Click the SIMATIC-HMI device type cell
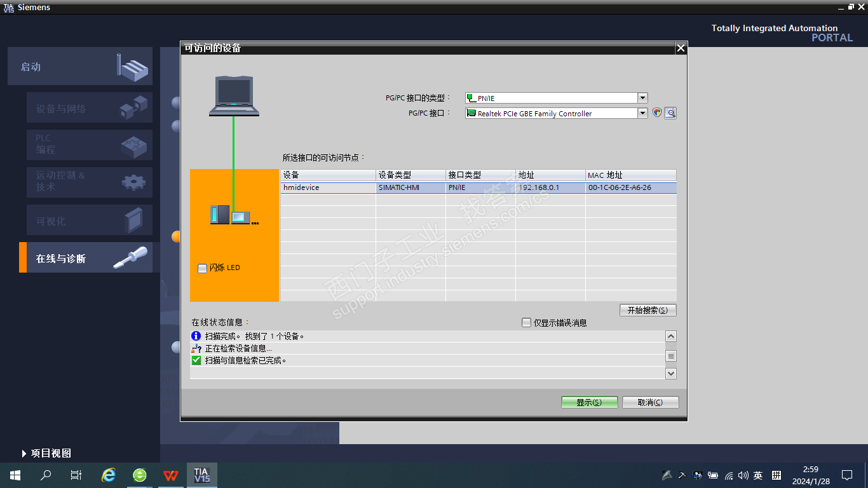868x488 pixels. [x=411, y=187]
